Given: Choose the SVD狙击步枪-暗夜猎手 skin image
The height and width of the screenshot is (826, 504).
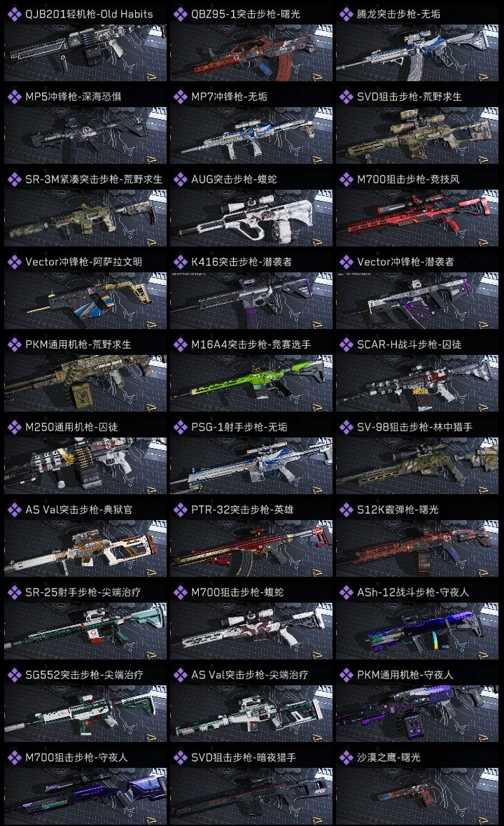Looking at the screenshot, I should (251, 796).
